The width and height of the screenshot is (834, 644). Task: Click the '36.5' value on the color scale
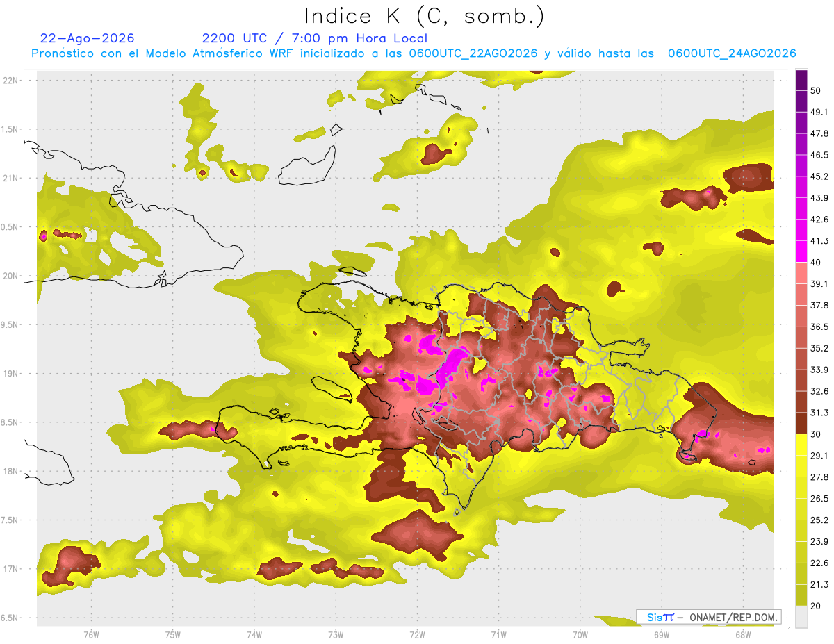pyautogui.click(x=819, y=327)
